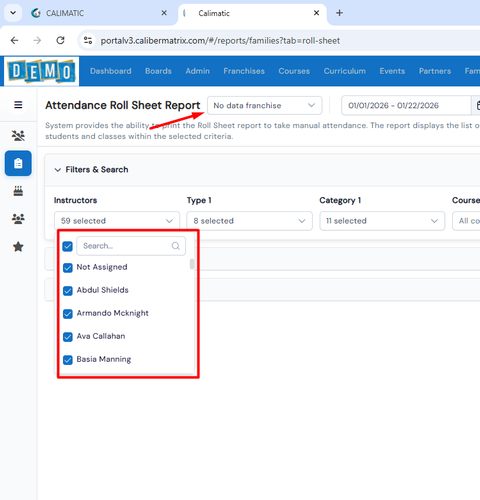Open the Admin menu
Screen dimensions: 480x500
(x=198, y=71)
